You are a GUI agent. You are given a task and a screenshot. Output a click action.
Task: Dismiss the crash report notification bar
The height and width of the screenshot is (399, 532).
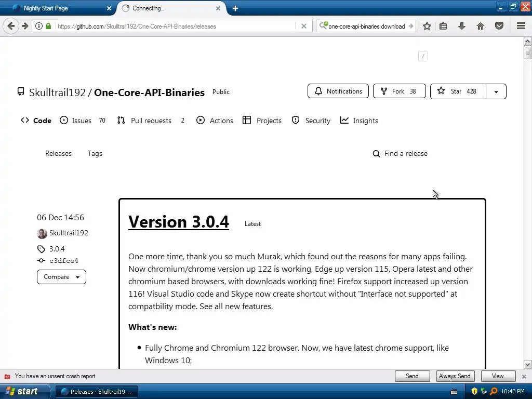524,376
